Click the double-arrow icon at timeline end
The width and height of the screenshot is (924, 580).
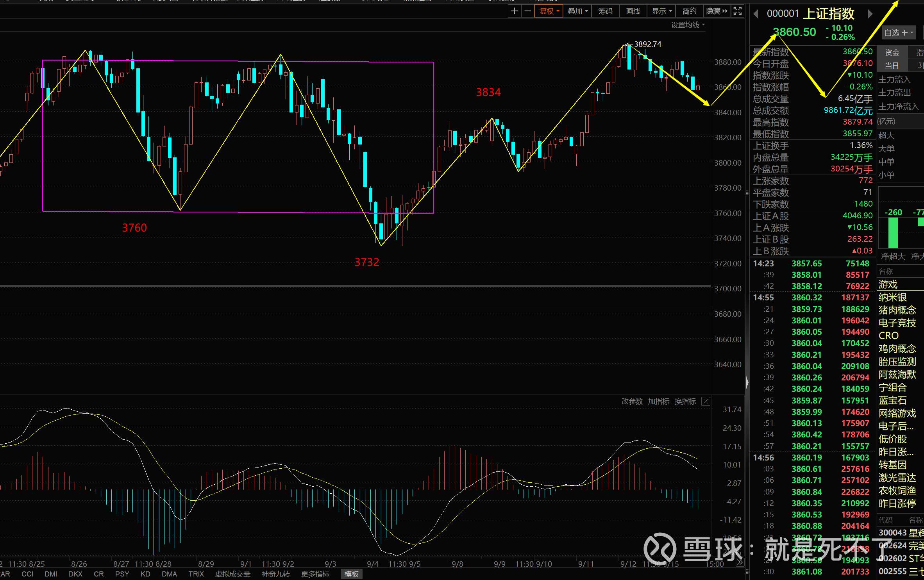coord(740,562)
